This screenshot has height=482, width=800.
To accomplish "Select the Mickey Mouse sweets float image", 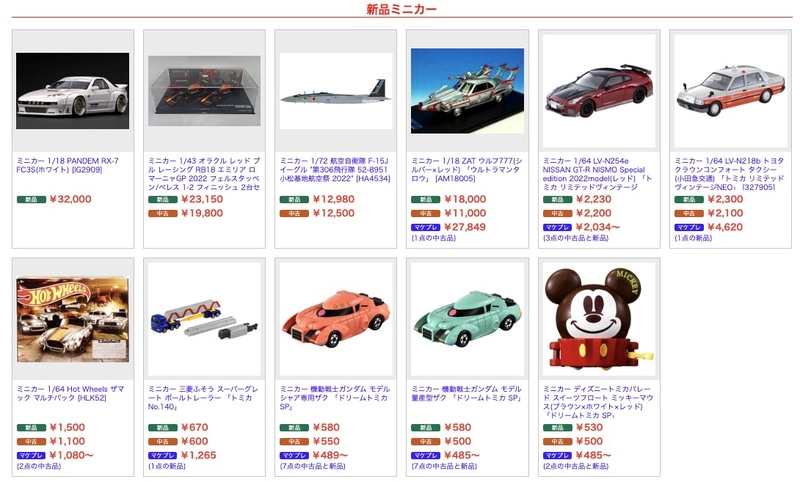I will point(599,319).
